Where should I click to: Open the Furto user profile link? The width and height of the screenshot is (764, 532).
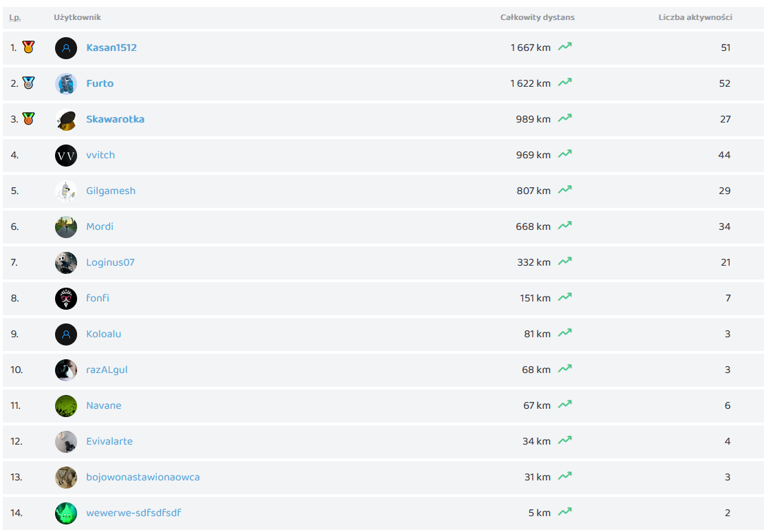tap(100, 83)
